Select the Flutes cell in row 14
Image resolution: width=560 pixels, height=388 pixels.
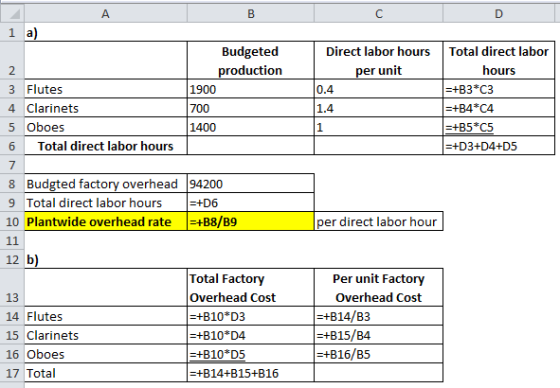(106, 316)
